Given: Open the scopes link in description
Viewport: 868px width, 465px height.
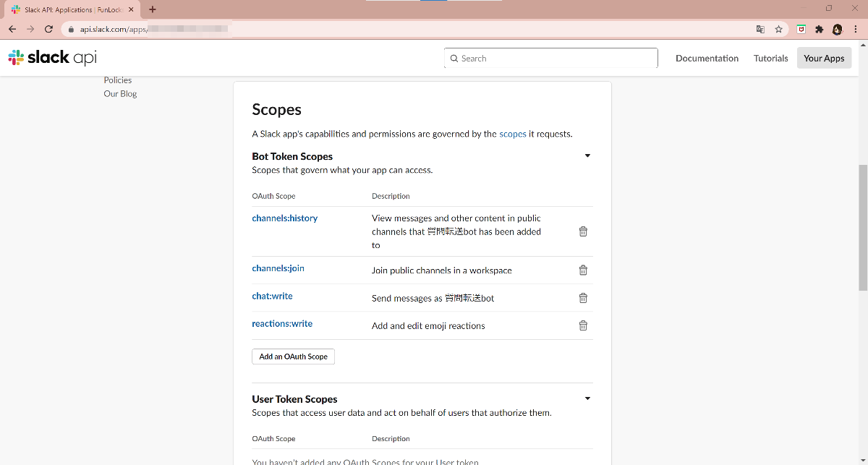Looking at the screenshot, I should (513, 134).
